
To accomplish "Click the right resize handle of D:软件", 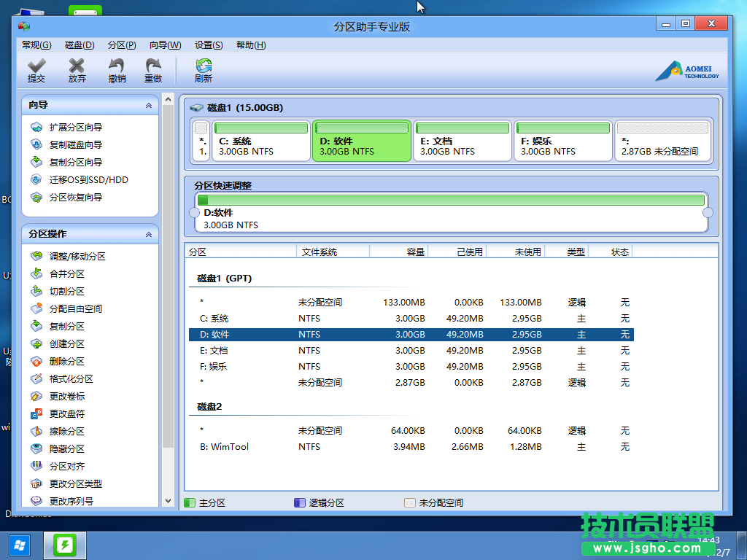I will (x=707, y=213).
